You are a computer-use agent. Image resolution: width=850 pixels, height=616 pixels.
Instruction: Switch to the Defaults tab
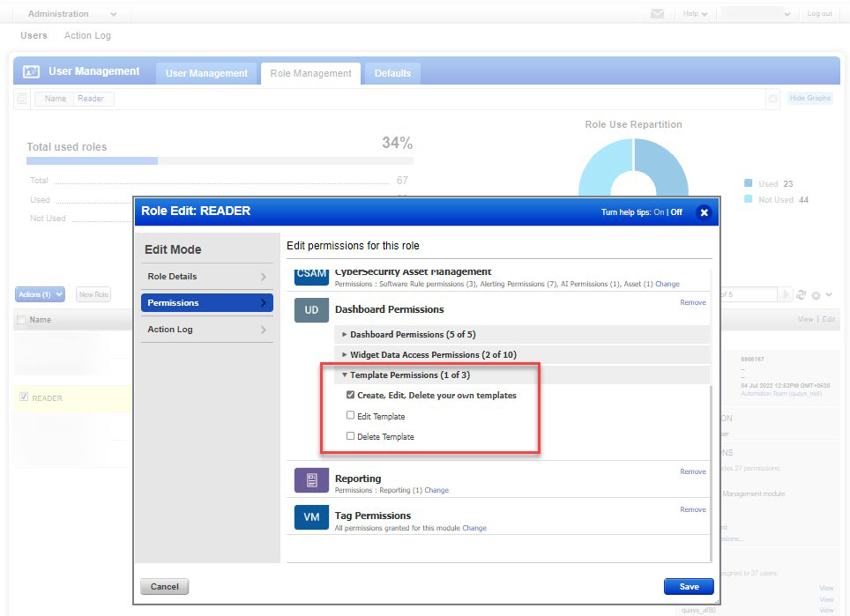(x=391, y=74)
